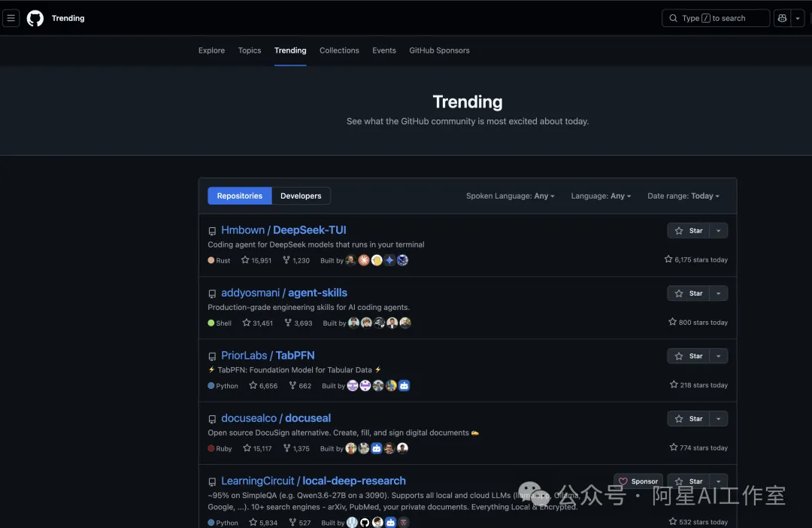View DeepSeek-TUI stargazers count 15,951
Viewport: 812px width, 528px height.
point(256,260)
